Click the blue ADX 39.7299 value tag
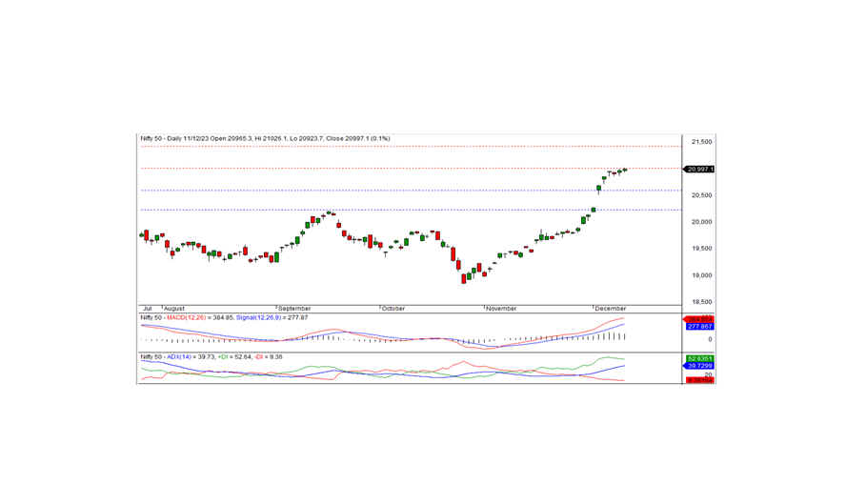 (699, 366)
